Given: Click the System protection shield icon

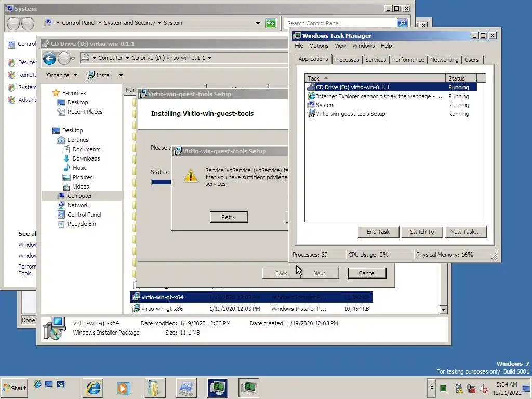Looking at the screenshot, I should pyautogui.click(x=11, y=87).
